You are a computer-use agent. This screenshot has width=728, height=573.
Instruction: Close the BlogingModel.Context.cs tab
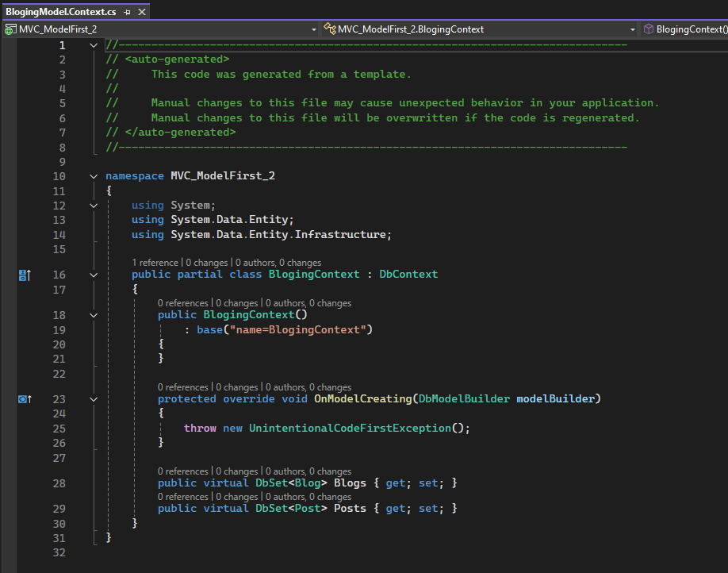[141, 12]
